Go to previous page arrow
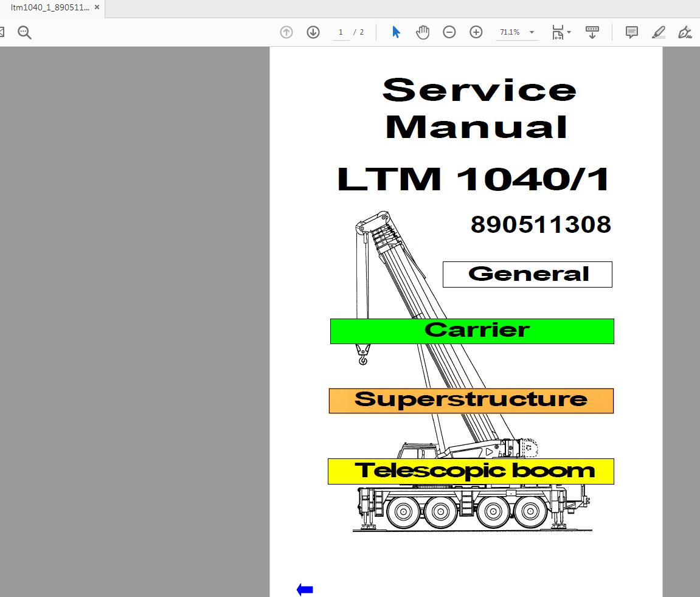This screenshot has width=700, height=597. pyautogui.click(x=286, y=32)
